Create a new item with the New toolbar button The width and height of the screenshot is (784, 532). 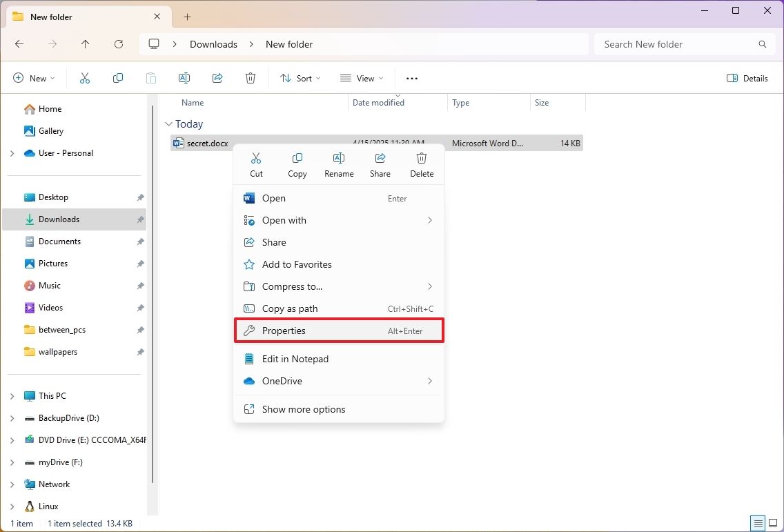[x=33, y=78]
